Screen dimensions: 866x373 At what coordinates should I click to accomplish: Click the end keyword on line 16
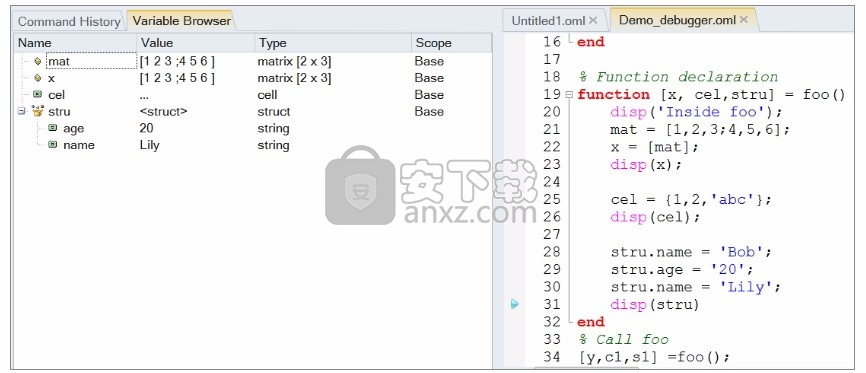[591, 42]
